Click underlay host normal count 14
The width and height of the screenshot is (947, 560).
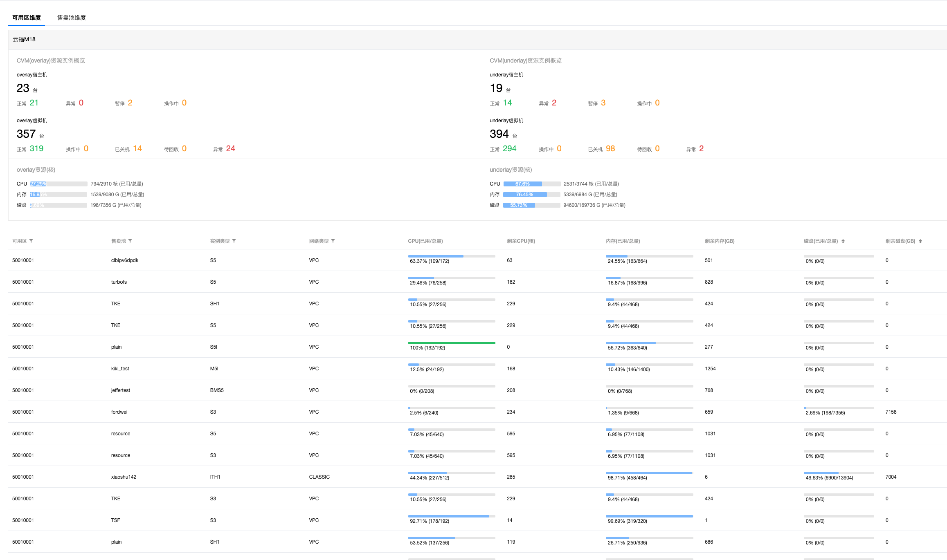507,103
